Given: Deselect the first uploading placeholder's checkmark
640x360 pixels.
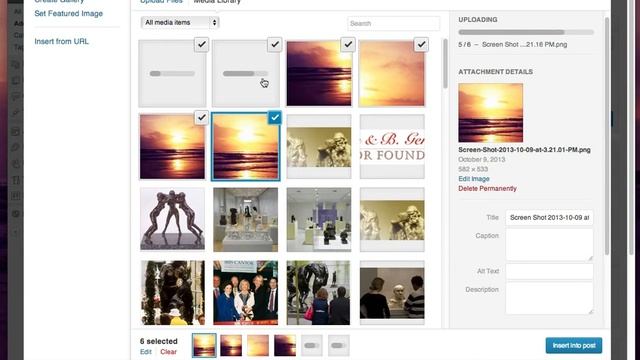Looking at the screenshot, I should [x=202, y=44].
